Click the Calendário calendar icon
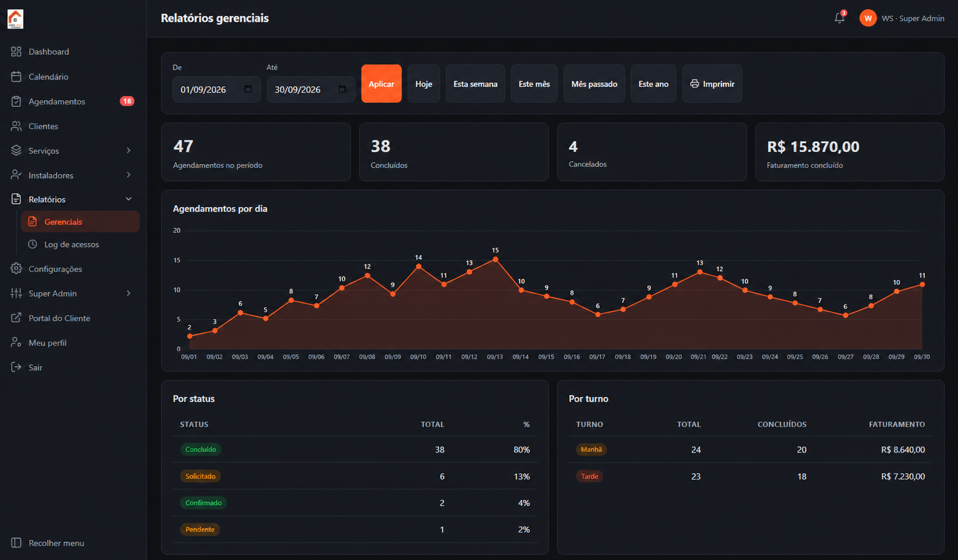 point(16,76)
